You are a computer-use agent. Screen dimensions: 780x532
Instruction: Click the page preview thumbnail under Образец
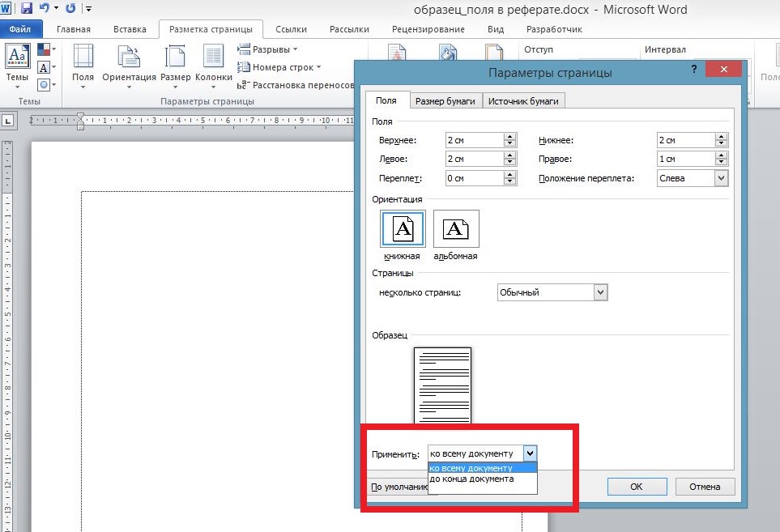[443, 385]
